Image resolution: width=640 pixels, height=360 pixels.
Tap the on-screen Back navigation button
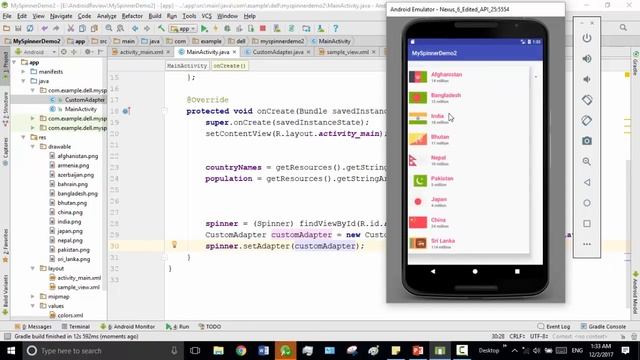(433, 271)
